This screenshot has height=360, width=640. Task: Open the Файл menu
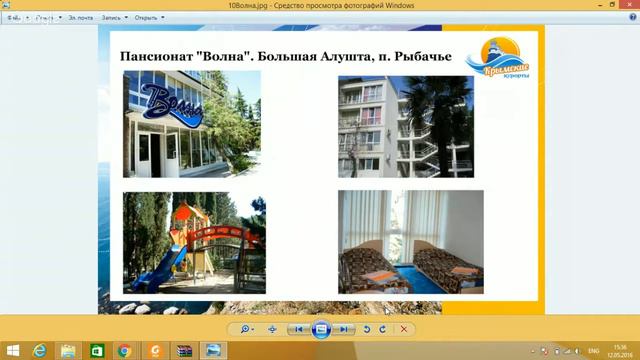pyautogui.click(x=18, y=18)
